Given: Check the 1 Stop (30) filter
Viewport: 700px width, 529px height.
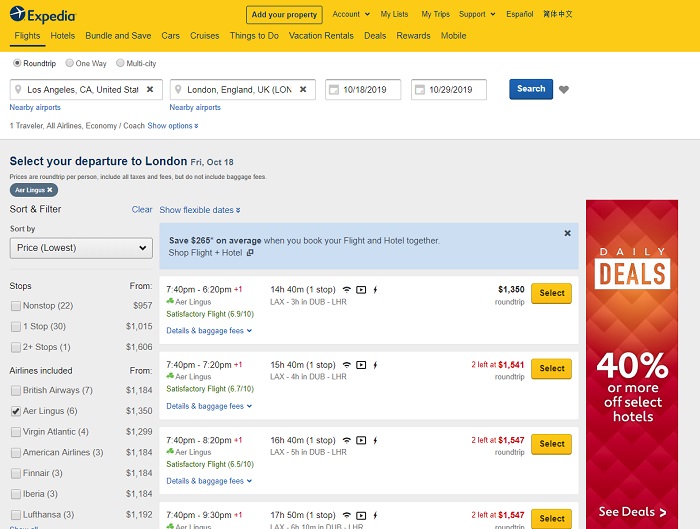Looking at the screenshot, I should (x=16, y=327).
